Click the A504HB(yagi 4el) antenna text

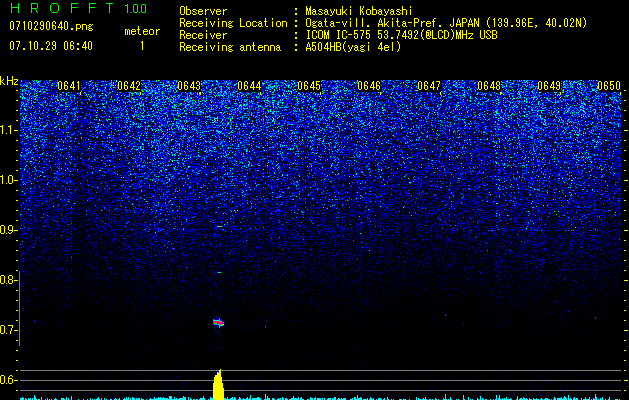pyautogui.click(x=353, y=47)
